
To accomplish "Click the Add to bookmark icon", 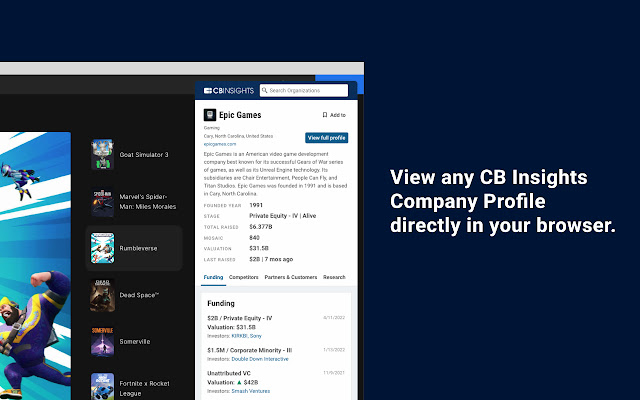I will [x=325, y=115].
